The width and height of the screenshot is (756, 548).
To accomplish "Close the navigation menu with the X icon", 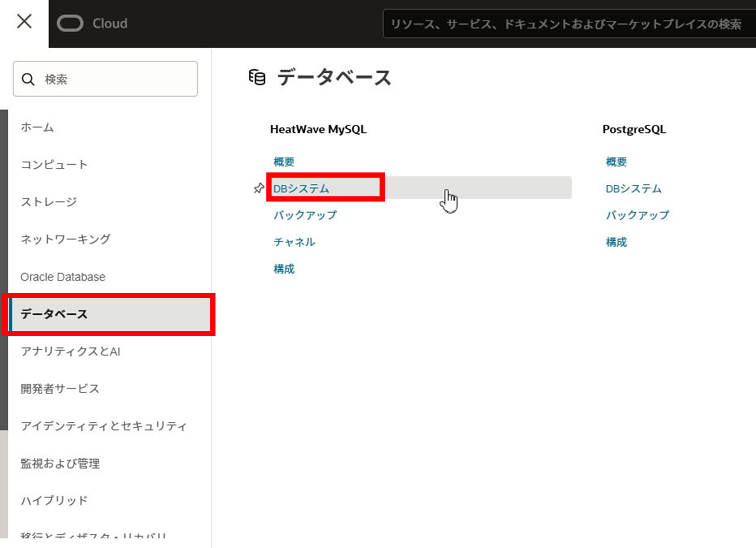I will click(x=23, y=22).
